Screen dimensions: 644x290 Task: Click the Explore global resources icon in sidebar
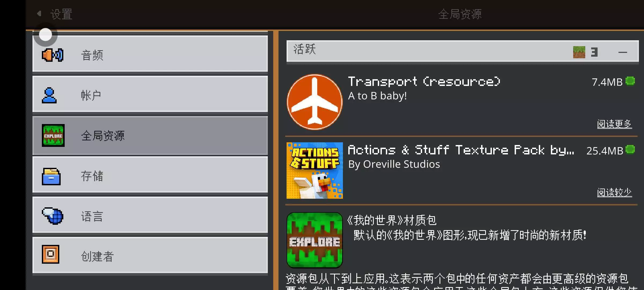coord(53,135)
